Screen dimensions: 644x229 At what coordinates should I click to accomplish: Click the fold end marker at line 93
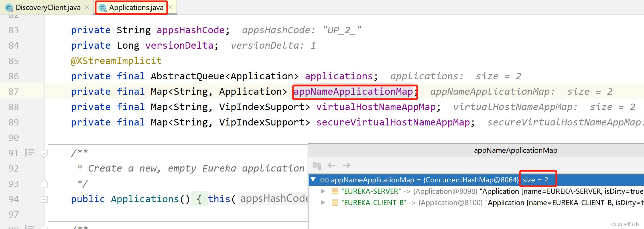tap(44, 183)
